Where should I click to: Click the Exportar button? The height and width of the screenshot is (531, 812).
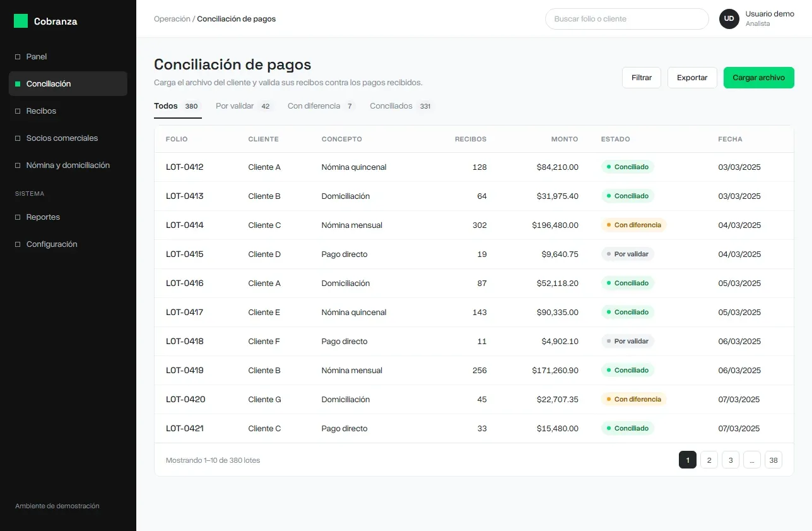point(692,78)
